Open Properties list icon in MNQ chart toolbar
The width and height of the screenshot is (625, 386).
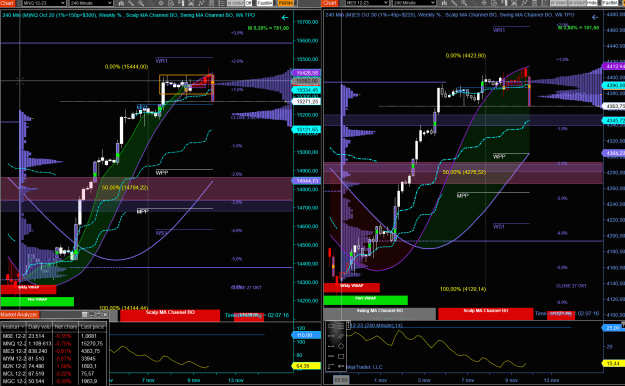click(222, 3)
